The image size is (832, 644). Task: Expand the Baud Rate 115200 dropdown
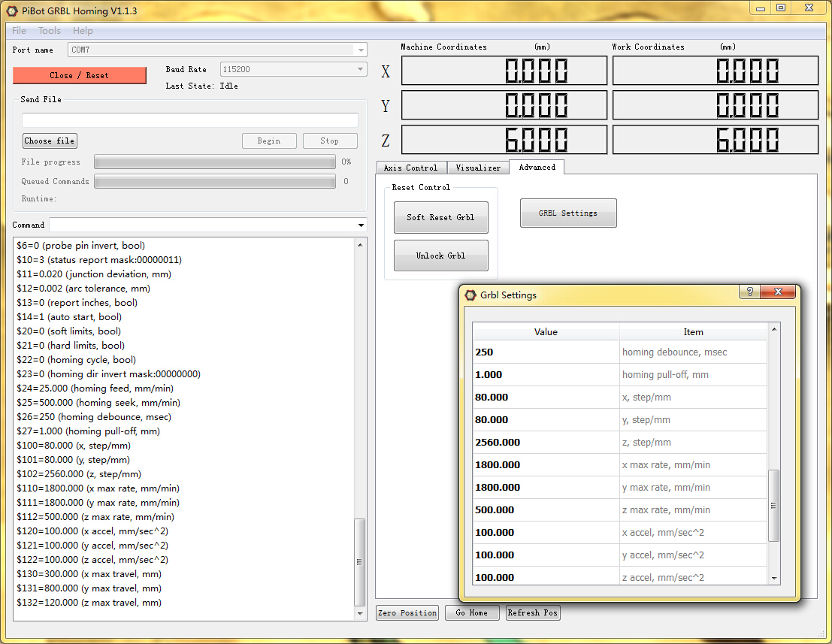(361, 69)
